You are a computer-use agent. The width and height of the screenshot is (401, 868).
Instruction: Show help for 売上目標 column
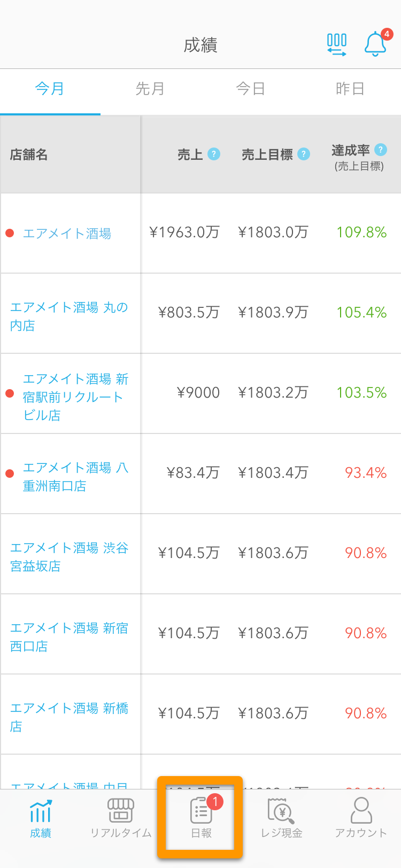point(304,154)
